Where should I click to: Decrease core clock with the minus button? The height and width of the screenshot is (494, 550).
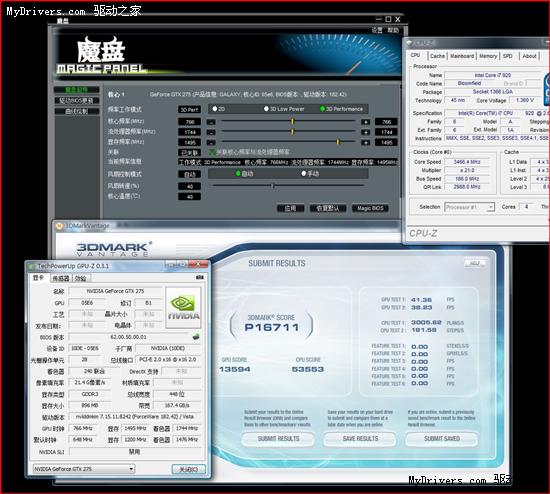[211, 122]
